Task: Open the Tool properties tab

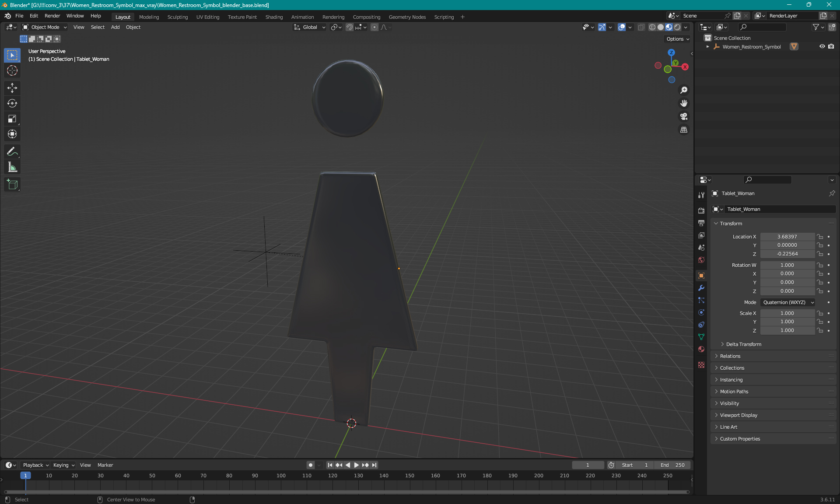Action: [x=701, y=195]
